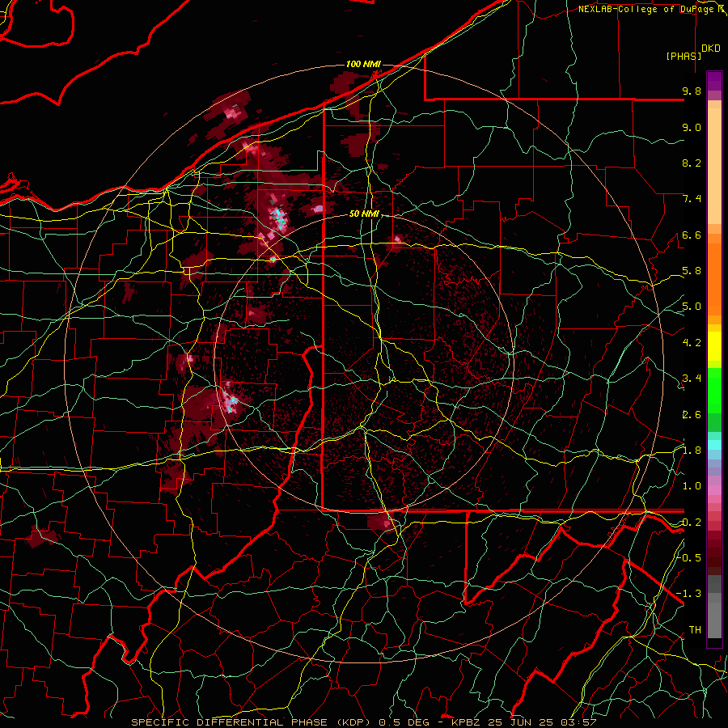This screenshot has width=728, height=728.
Task: Click the 5.0 value on color scale
Action: pos(692,307)
